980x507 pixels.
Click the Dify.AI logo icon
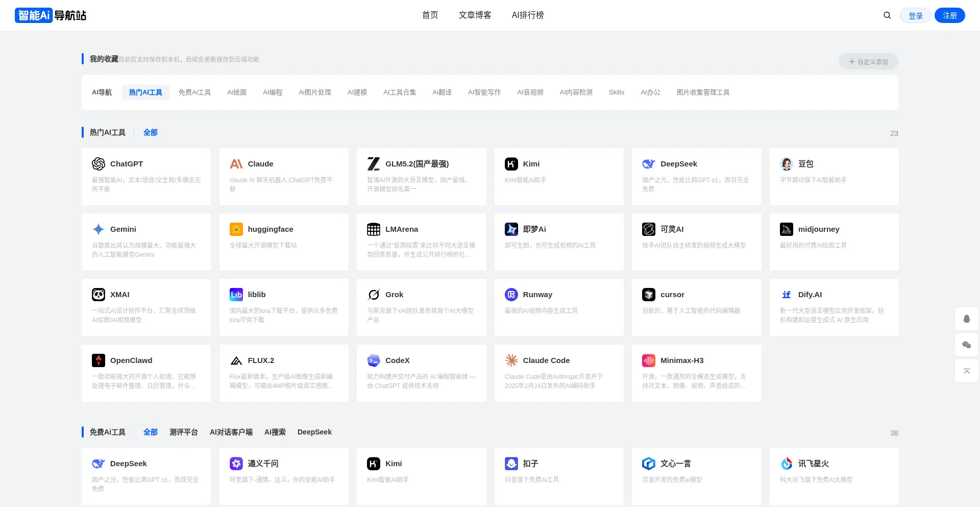(x=787, y=295)
